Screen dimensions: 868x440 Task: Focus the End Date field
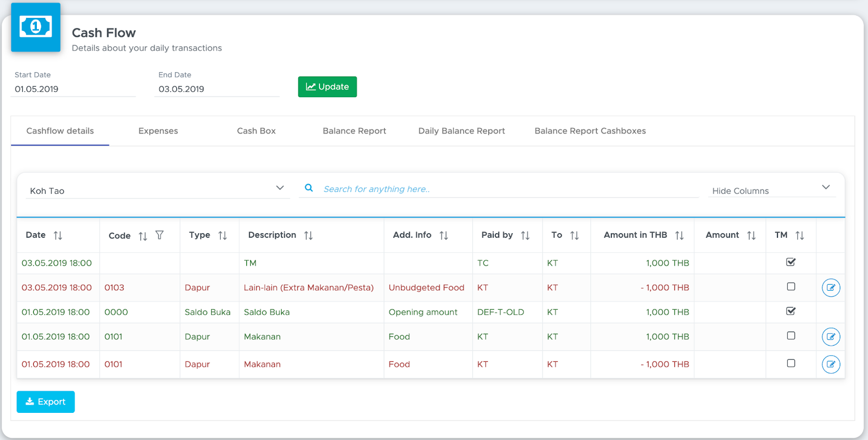coord(217,89)
